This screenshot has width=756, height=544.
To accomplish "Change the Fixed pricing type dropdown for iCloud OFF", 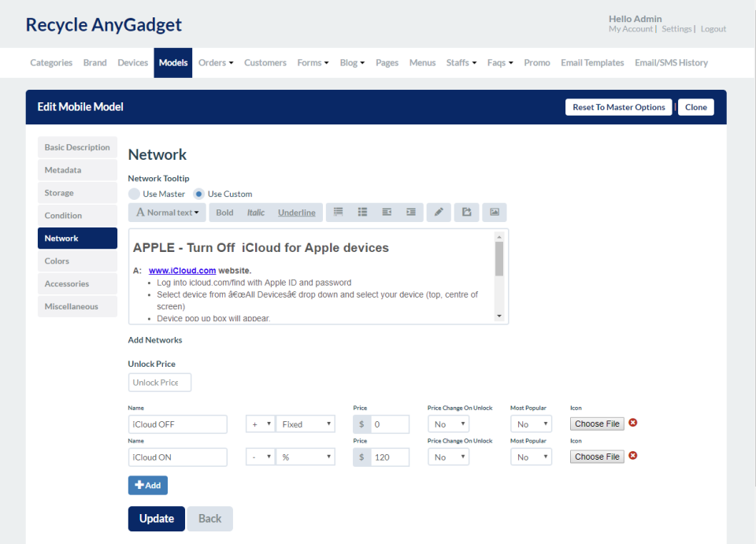I will pyautogui.click(x=306, y=424).
